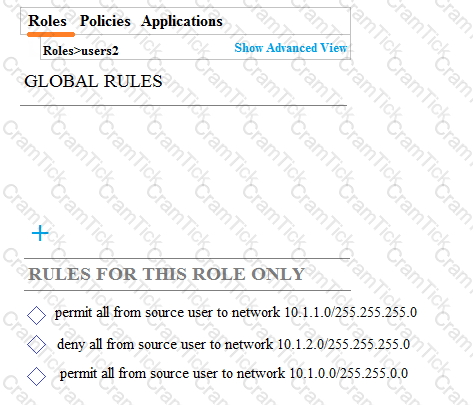Viewport: 473px width, 405px height.
Task: Open the Policies tab
Action: click(x=105, y=21)
